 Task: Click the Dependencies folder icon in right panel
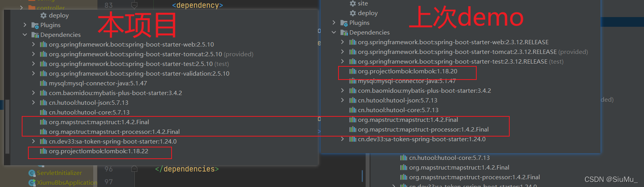[344, 33]
